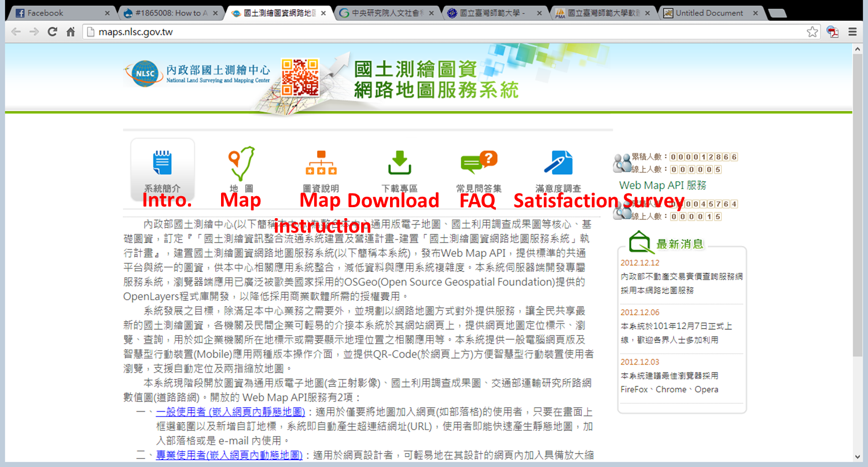Reload the page with the refresh icon

[53, 32]
